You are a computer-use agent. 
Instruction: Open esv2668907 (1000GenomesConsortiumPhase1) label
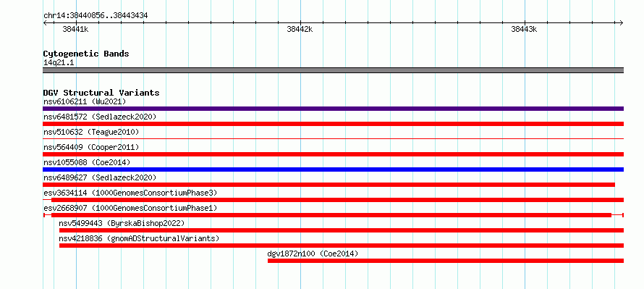tap(130, 208)
